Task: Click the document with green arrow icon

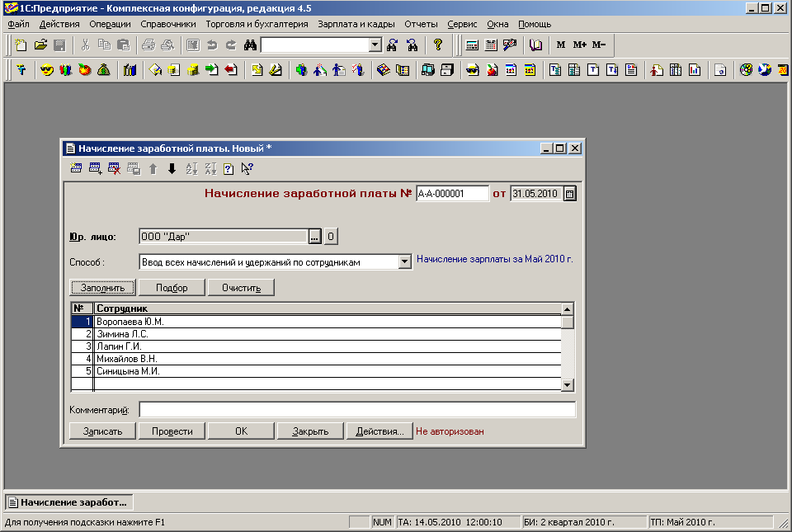Action: coord(212,70)
